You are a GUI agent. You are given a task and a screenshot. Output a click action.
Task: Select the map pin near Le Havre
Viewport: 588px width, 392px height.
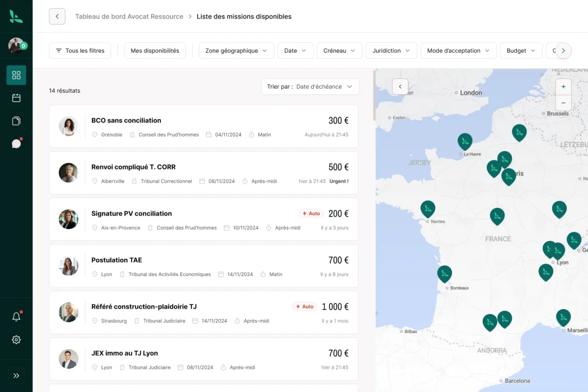coord(465,141)
